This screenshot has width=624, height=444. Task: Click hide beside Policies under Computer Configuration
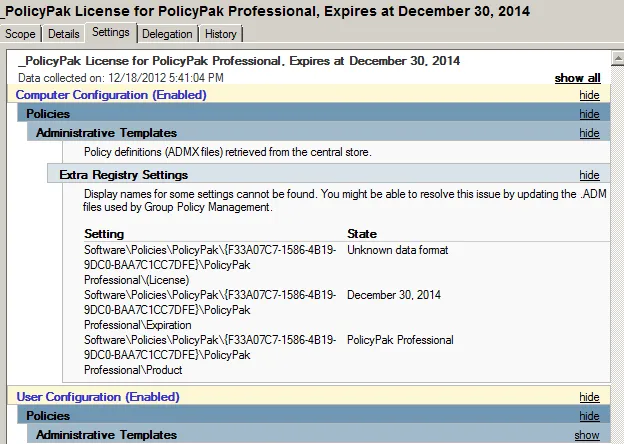click(589, 114)
